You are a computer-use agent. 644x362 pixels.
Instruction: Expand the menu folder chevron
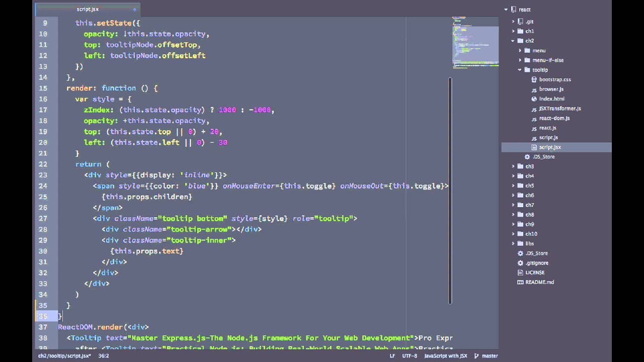[520, 50]
